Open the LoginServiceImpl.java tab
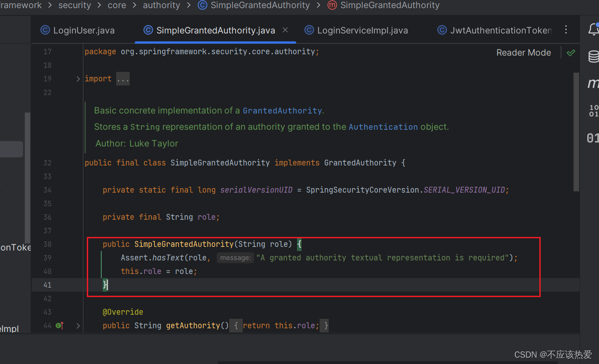599x364 pixels. [x=356, y=30]
